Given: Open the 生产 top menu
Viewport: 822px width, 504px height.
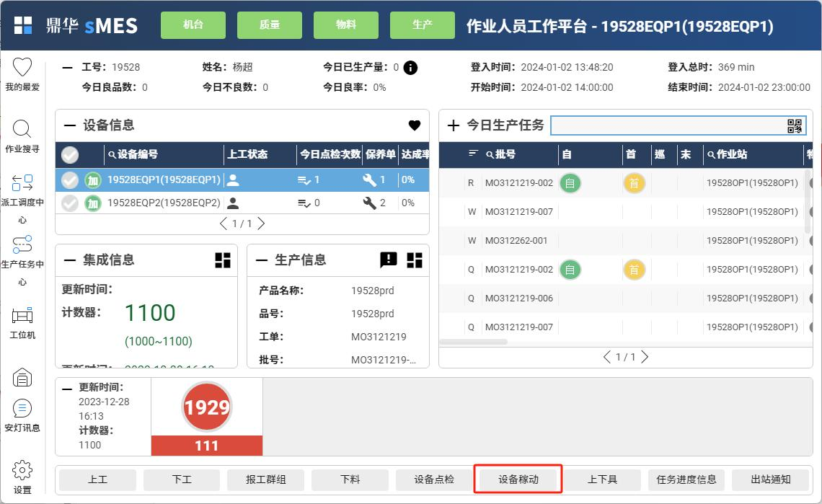Looking at the screenshot, I should pos(423,25).
